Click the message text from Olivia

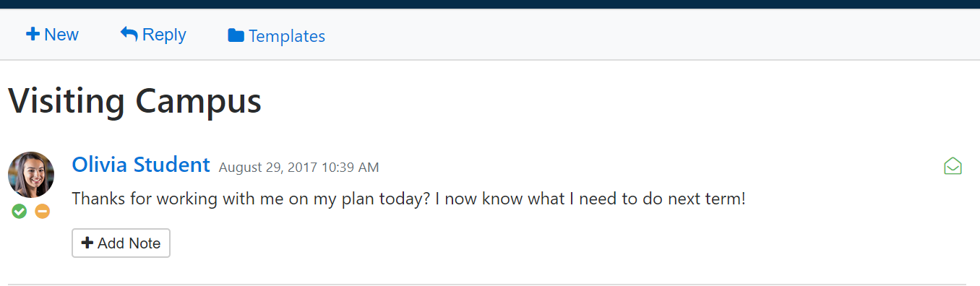(x=408, y=199)
